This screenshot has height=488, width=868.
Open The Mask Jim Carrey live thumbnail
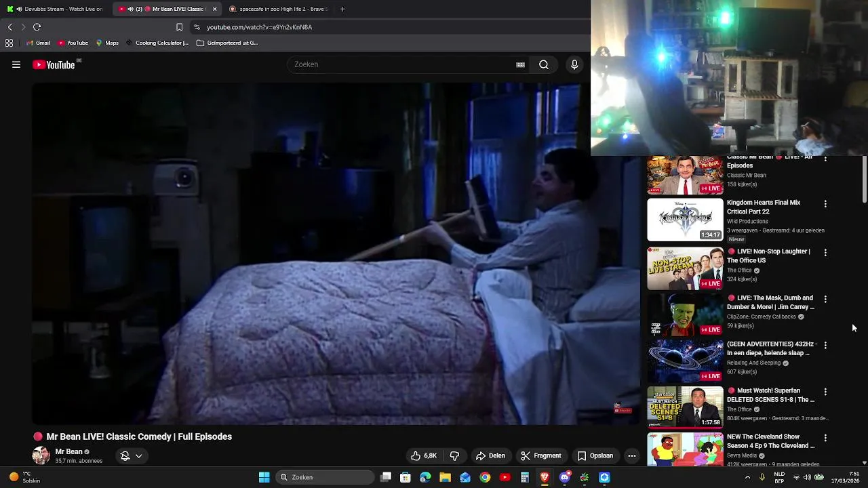point(685,315)
